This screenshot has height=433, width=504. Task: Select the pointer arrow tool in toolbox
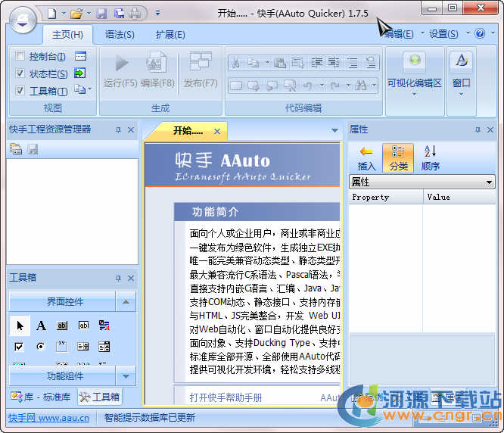pyautogui.click(x=20, y=326)
